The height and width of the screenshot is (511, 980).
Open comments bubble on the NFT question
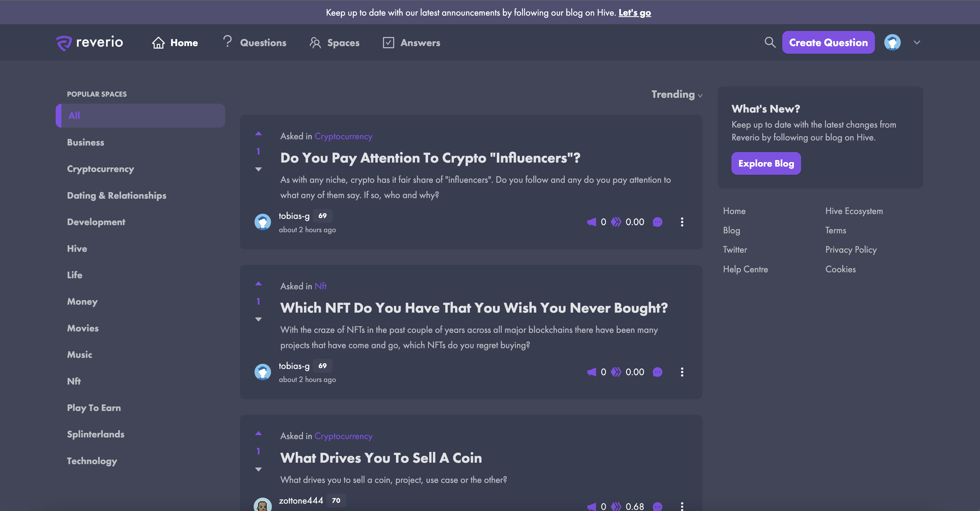[x=658, y=372]
